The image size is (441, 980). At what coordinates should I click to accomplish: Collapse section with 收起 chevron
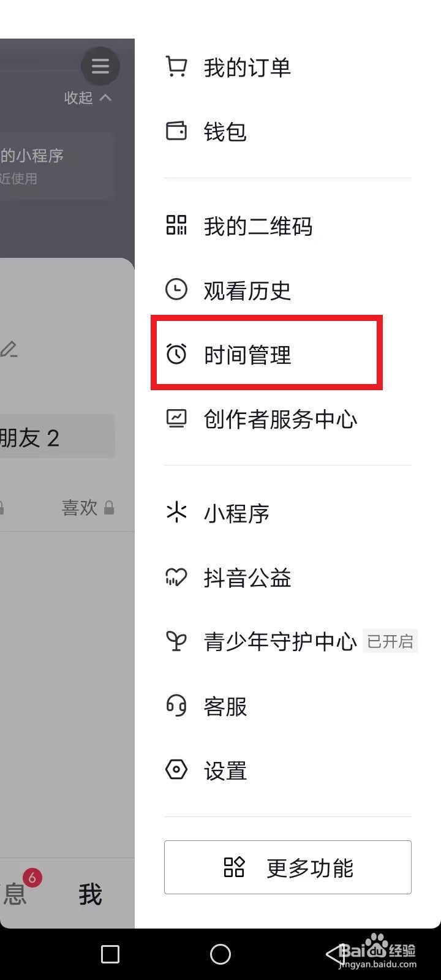[88, 97]
